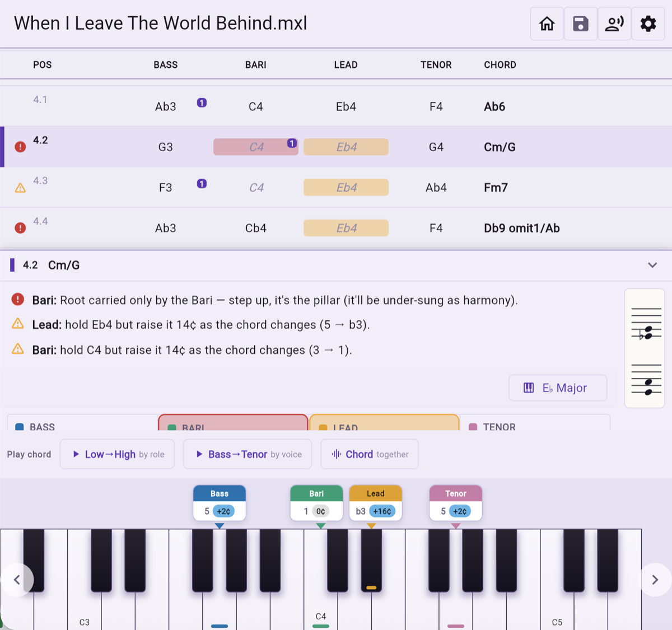
Task: Click the G3 Bass cell in row 4.2
Action: (x=166, y=147)
